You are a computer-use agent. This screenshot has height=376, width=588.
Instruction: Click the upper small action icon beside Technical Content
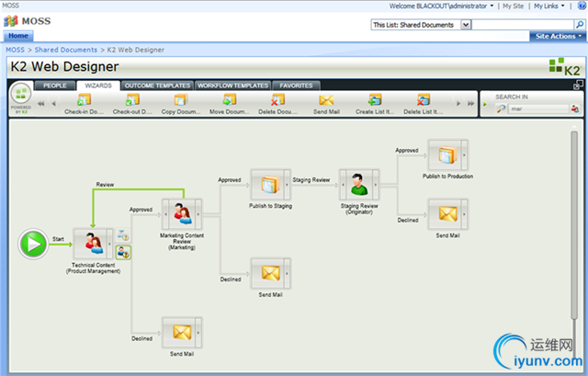coord(122,235)
